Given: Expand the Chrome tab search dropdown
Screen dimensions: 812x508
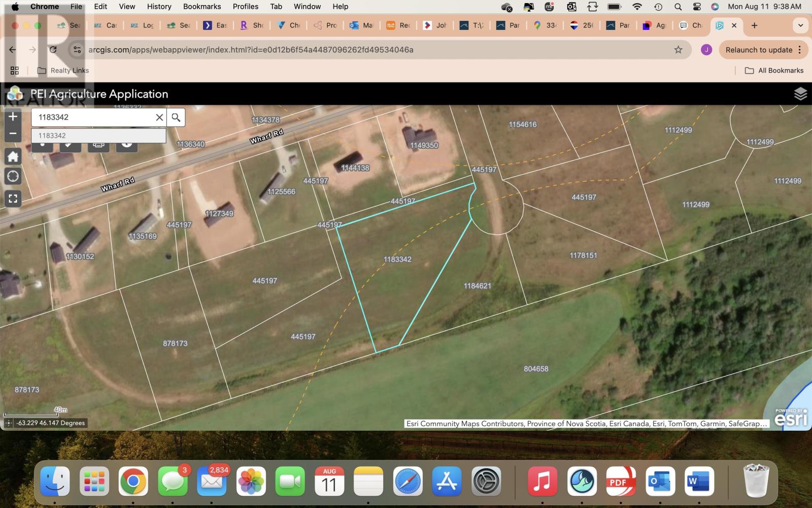Looking at the screenshot, I should [x=800, y=25].
